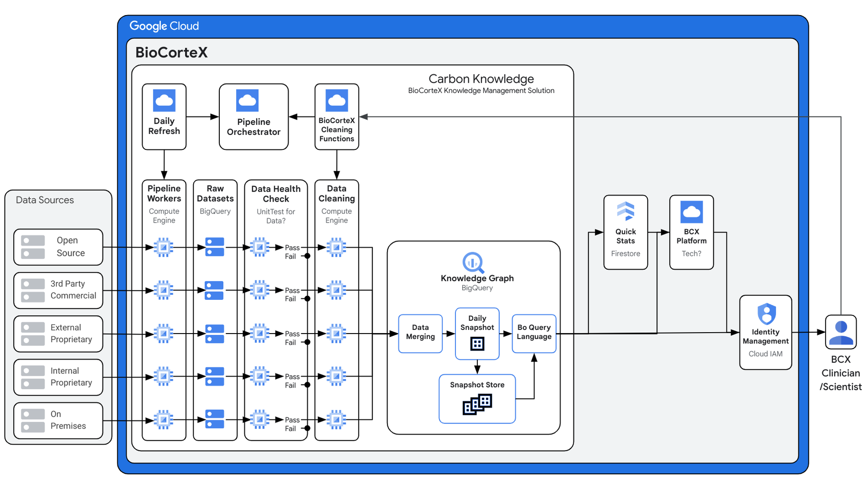Select the Raw Datasets storage icon in Open Source row
868x483 pixels.
coord(215,247)
